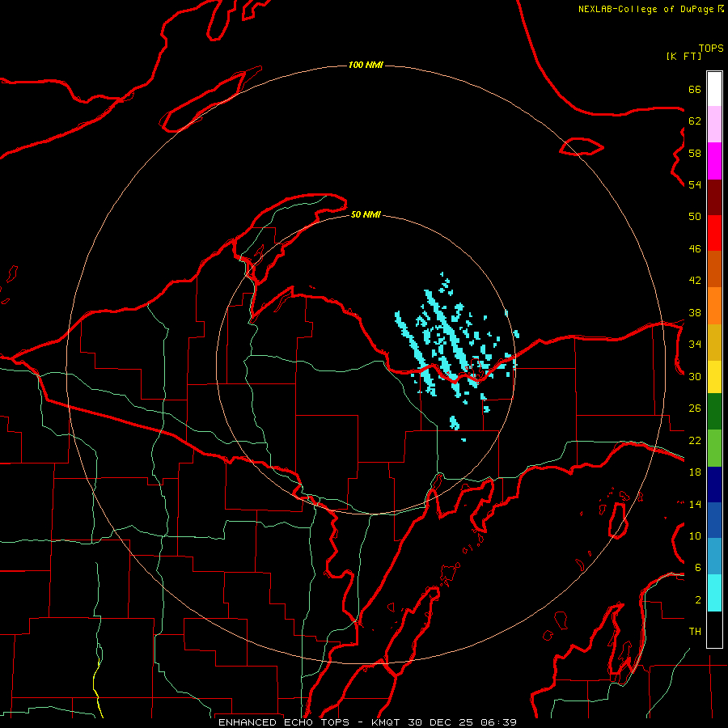This screenshot has height=728, width=728.
Task: Click legend value 2
Action: coord(698,600)
